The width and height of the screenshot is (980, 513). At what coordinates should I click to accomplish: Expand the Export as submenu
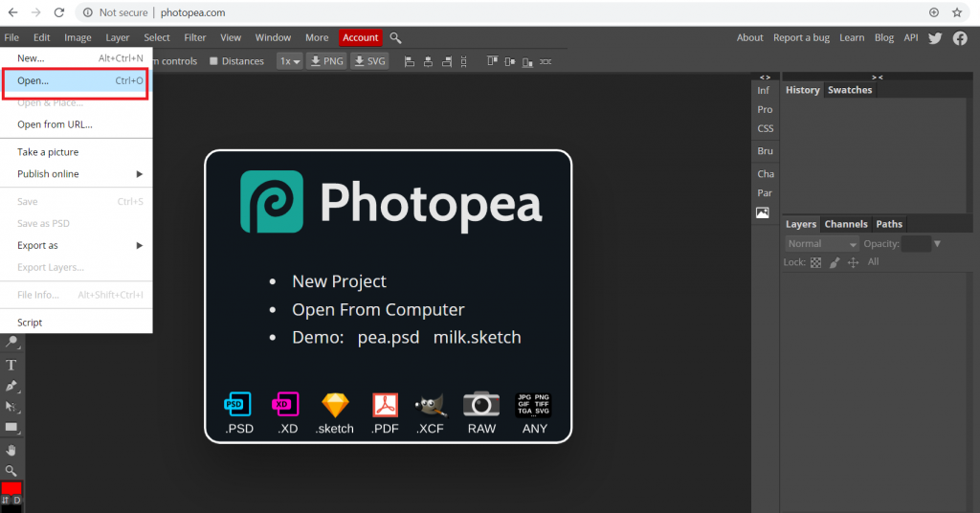(77, 246)
